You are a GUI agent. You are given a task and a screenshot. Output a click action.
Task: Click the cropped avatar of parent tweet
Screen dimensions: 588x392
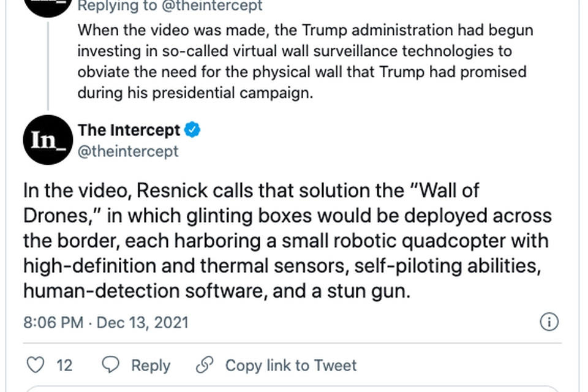[x=48, y=7]
